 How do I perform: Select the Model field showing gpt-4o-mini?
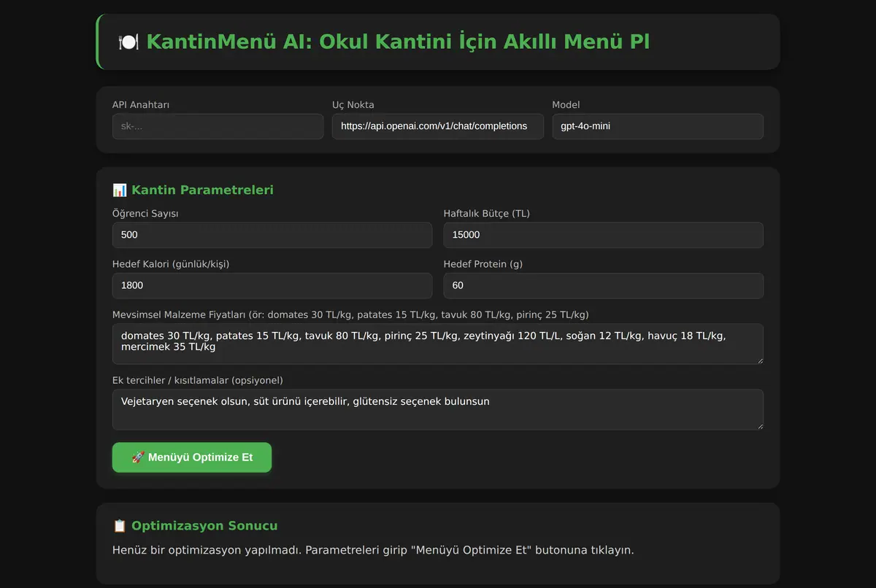(x=658, y=126)
